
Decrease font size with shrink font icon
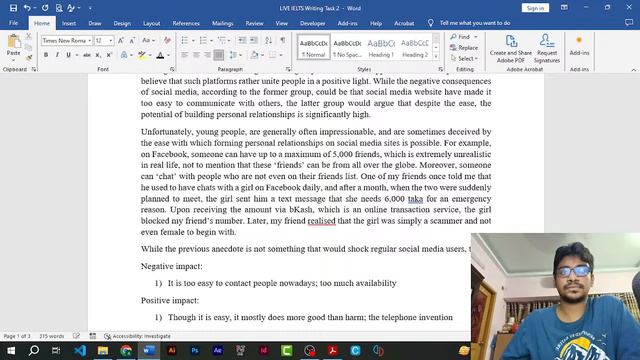click(132, 40)
